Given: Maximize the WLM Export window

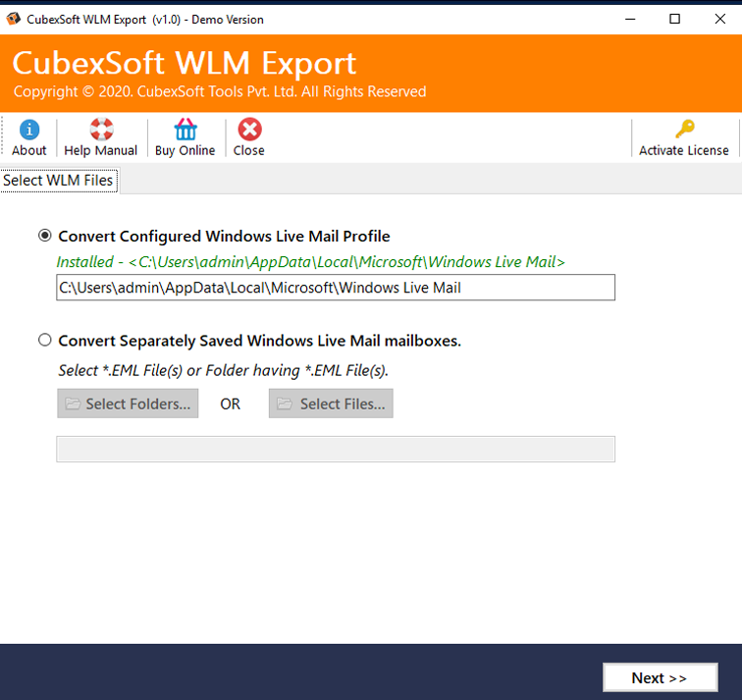Looking at the screenshot, I should point(674,19).
